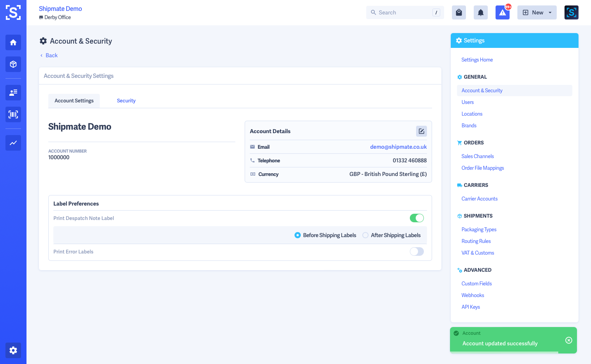Open Carrier Accounts settings
Viewport: 591px width, 364px height.
point(480,199)
